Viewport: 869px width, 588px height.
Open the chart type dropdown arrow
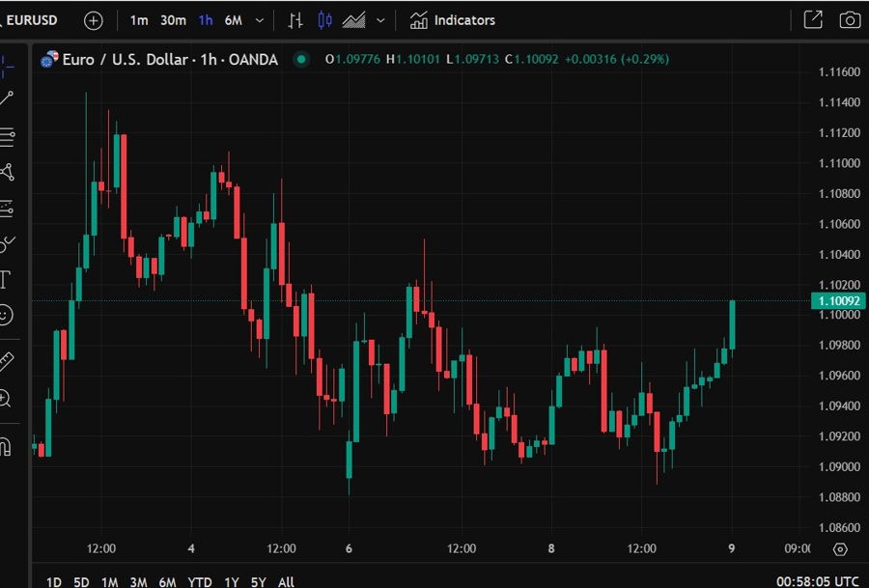point(380,19)
